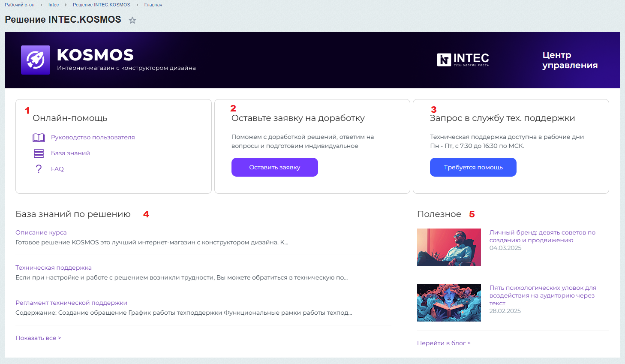Open the Описание курса article

coord(41,232)
